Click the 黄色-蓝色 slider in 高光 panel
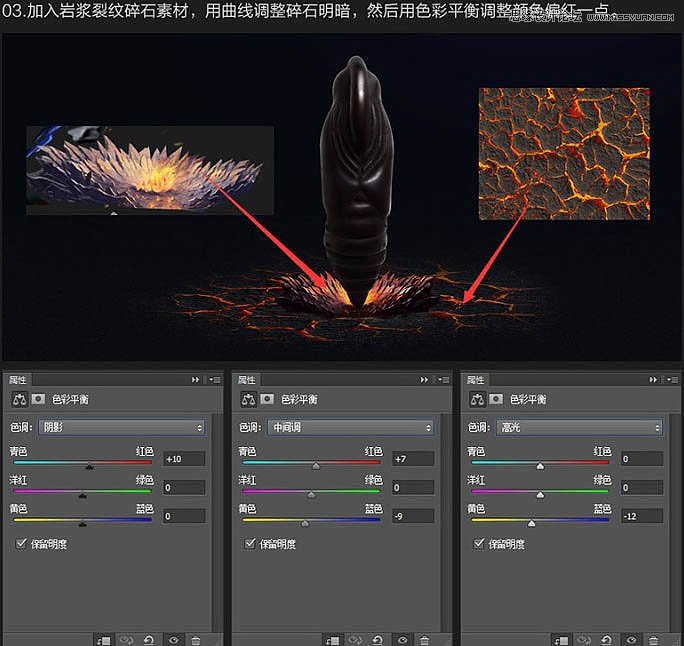Image resolution: width=684 pixels, height=646 pixels. coord(540,520)
